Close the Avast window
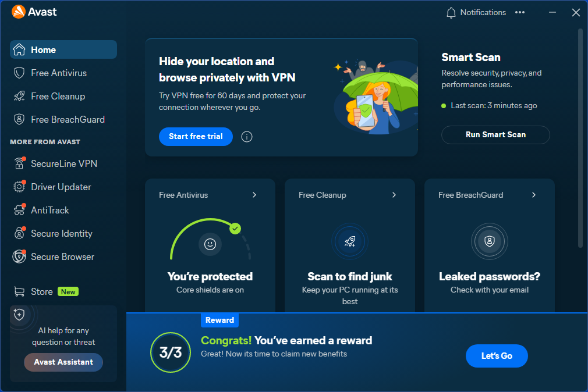This screenshot has width=588, height=392. pyautogui.click(x=576, y=12)
